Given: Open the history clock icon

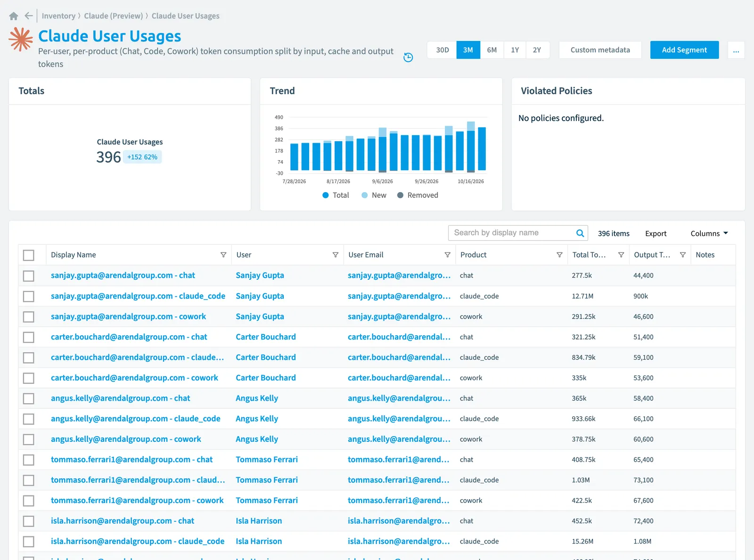Looking at the screenshot, I should 409,57.
